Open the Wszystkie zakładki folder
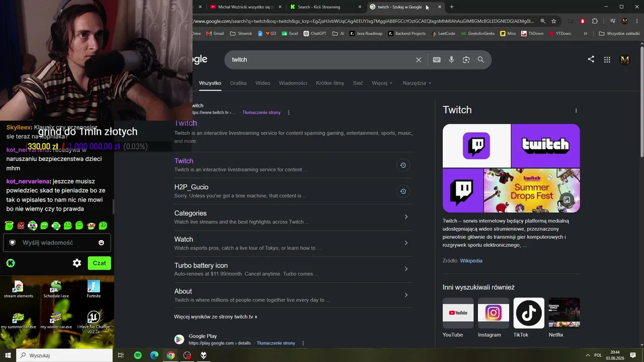The image size is (644, 362). pyautogui.click(x=619, y=34)
